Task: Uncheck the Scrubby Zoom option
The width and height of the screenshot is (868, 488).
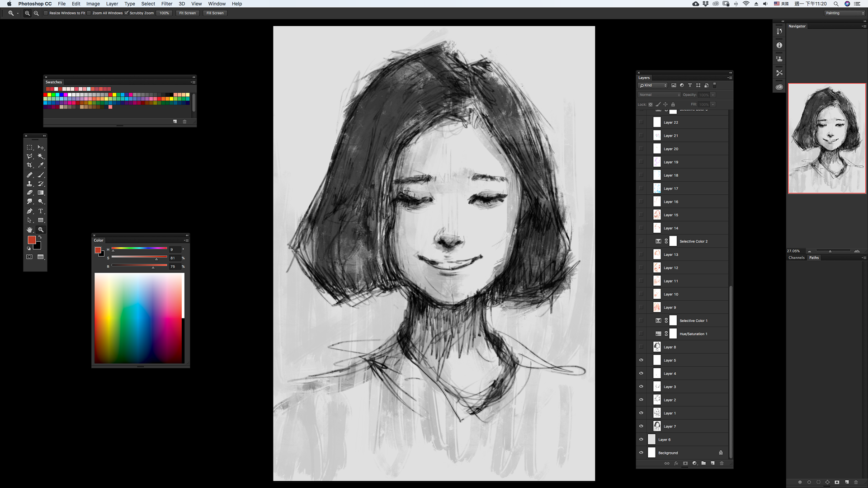Action: 126,13
